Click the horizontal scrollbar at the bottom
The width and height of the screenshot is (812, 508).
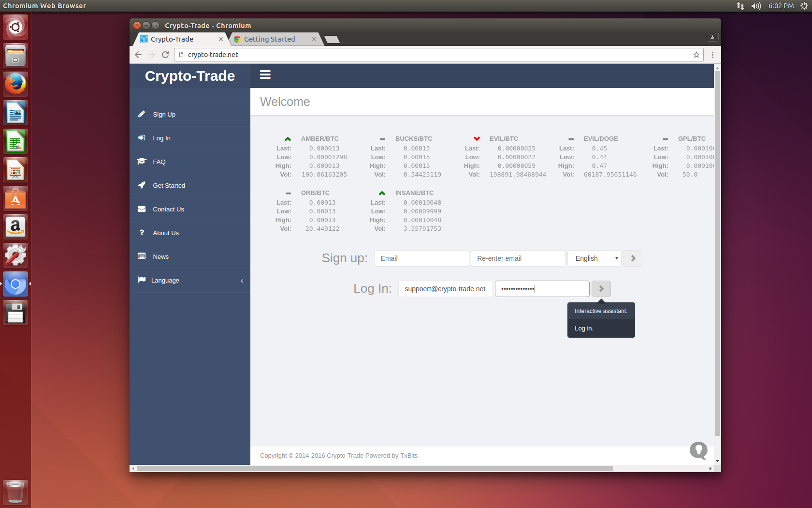375,469
